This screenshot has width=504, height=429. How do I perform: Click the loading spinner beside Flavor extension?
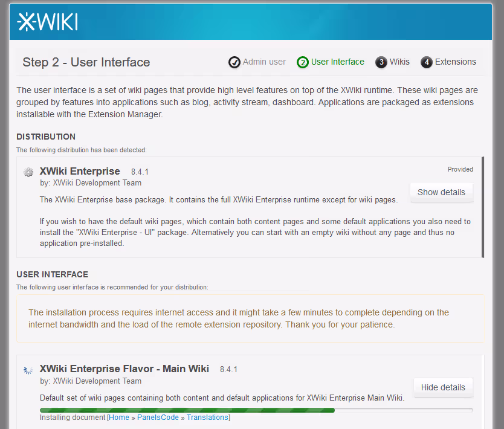[28, 370]
